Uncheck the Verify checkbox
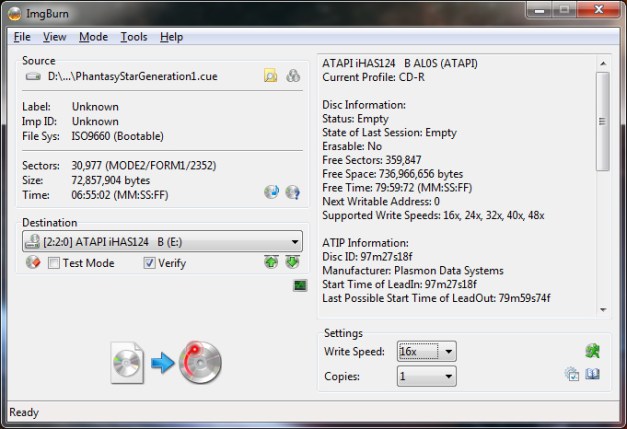This screenshot has width=627, height=429. (149, 263)
